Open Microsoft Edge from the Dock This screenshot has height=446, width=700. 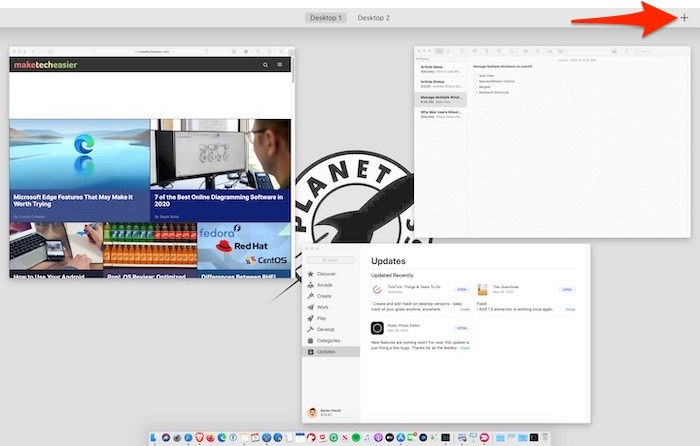coord(221,438)
